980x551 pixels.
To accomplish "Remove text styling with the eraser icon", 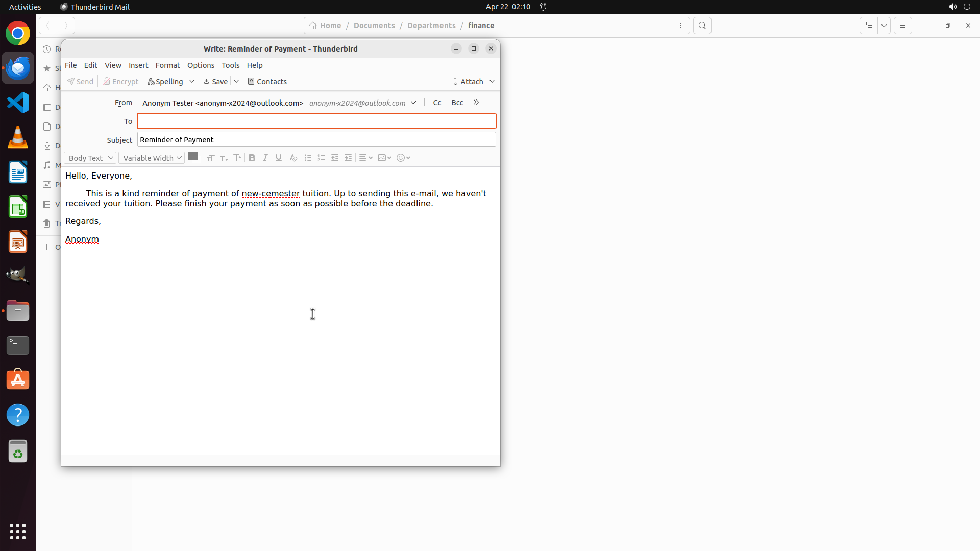I will 293,158.
